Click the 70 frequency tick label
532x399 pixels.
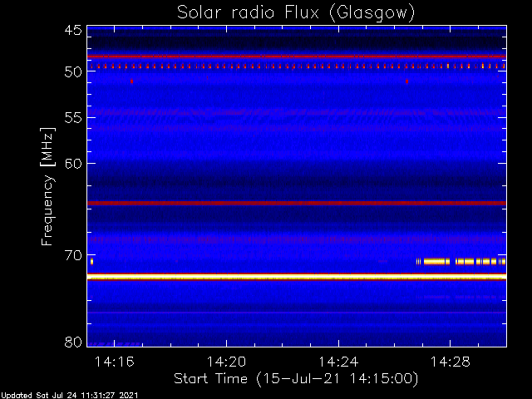73,255
